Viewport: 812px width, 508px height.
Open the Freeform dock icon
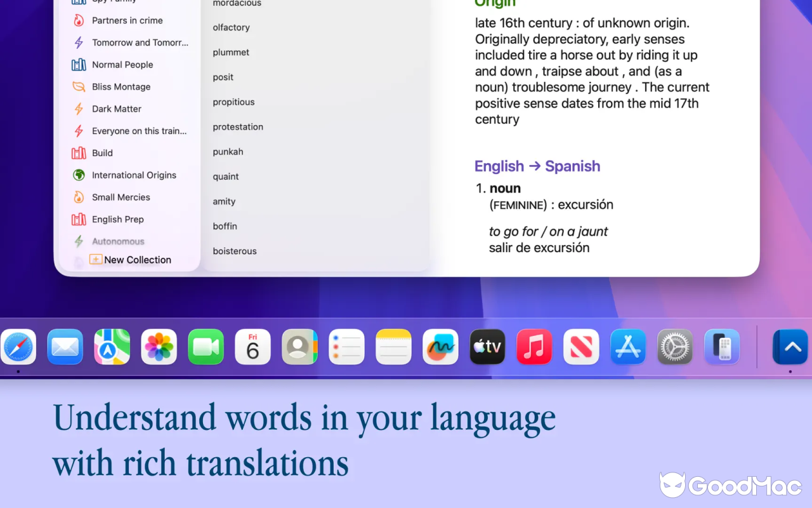click(x=441, y=347)
